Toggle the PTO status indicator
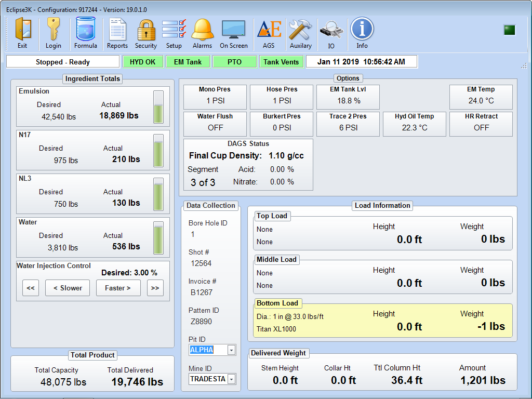This screenshot has height=399, width=532. click(x=234, y=62)
